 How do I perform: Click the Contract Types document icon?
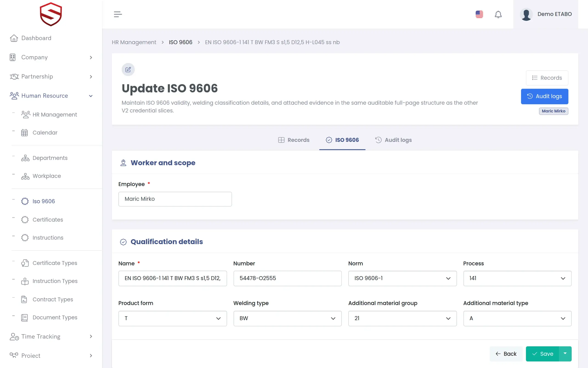coord(24,299)
